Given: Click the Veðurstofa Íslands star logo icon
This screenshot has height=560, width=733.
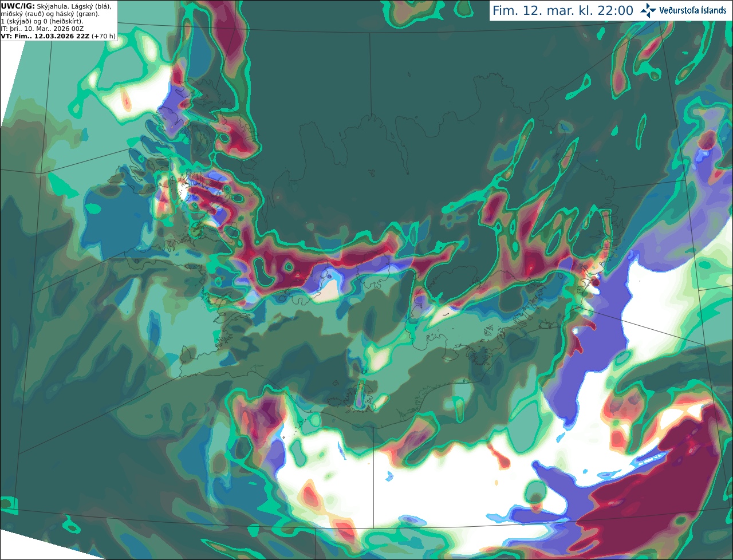Looking at the screenshot, I should pyautogui.click(x=648, y=10).
